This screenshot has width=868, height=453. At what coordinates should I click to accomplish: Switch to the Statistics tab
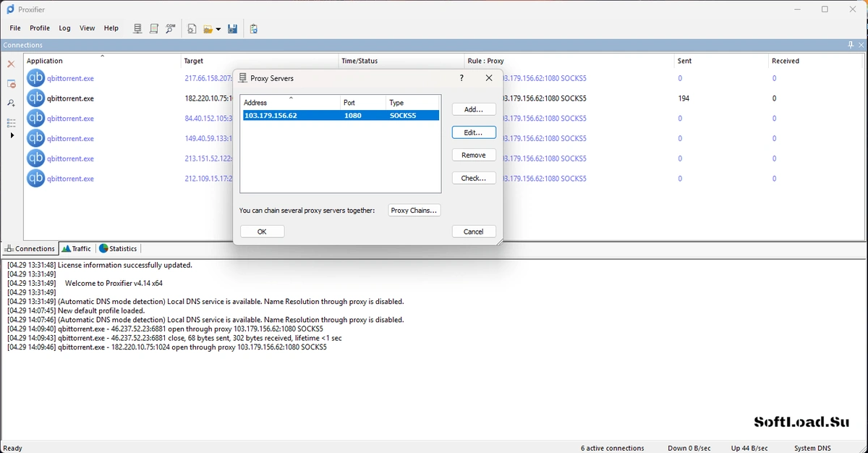tap(118, 248)
